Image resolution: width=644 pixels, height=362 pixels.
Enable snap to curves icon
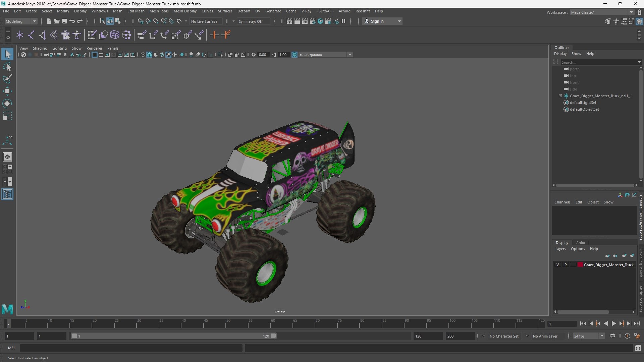click(x=148, y=21)
